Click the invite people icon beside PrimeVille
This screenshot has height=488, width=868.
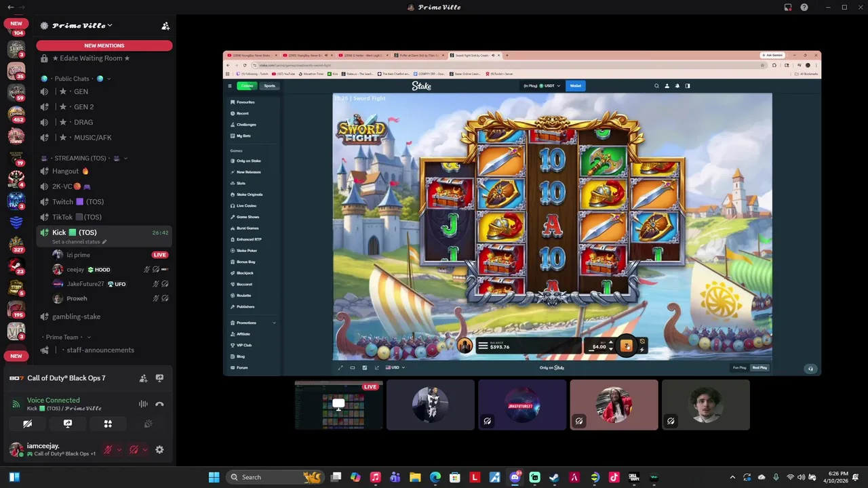tap(165, 26)
